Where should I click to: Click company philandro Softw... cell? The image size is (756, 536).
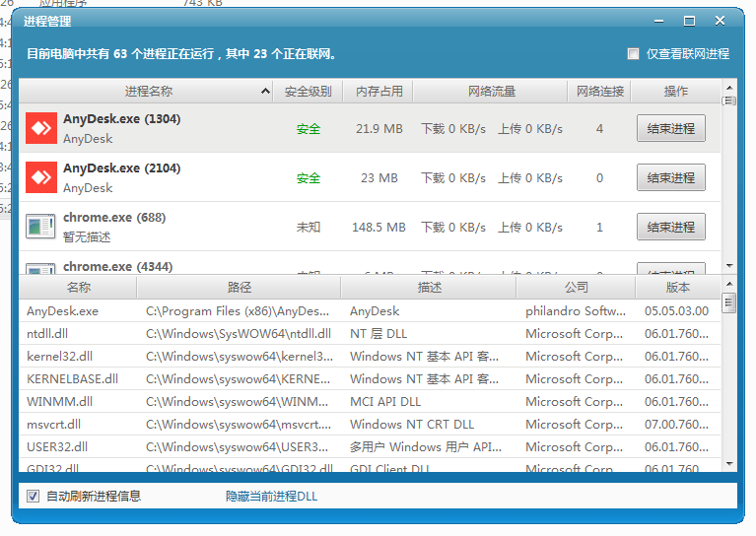[x=576, y=311]
